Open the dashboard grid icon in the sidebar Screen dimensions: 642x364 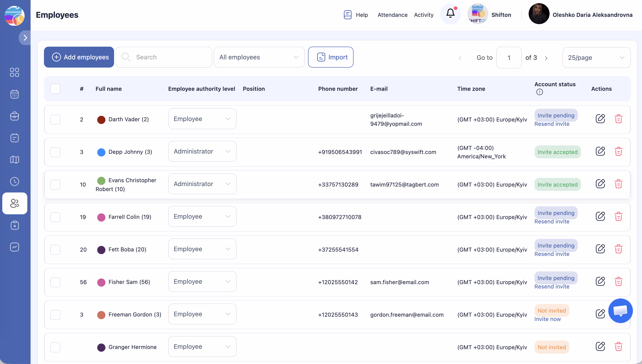15,72
